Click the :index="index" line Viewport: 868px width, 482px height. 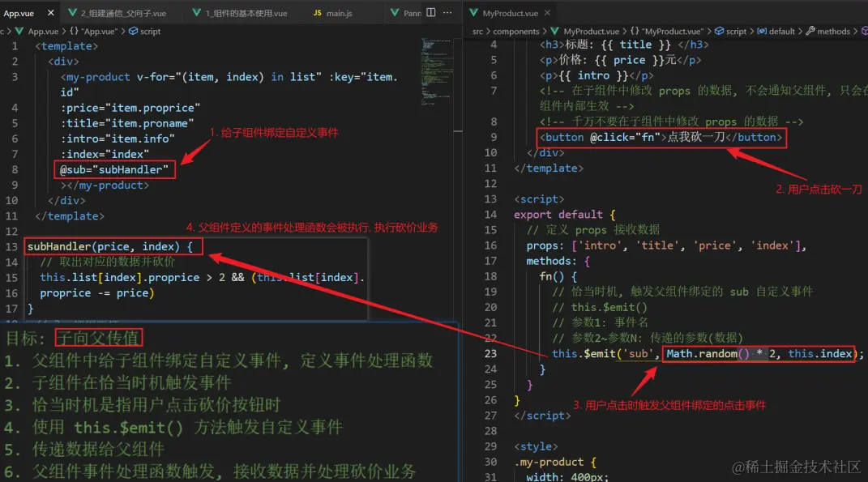[x=105, y=155]
